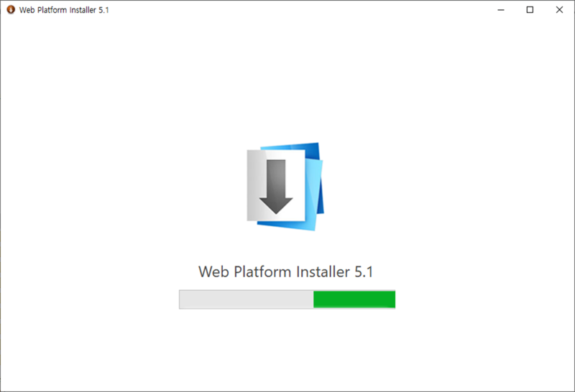This screenshot has height=392, width=575.
Task: Minimize the Web Platform Installer window
Action: [x=500, y=10]
